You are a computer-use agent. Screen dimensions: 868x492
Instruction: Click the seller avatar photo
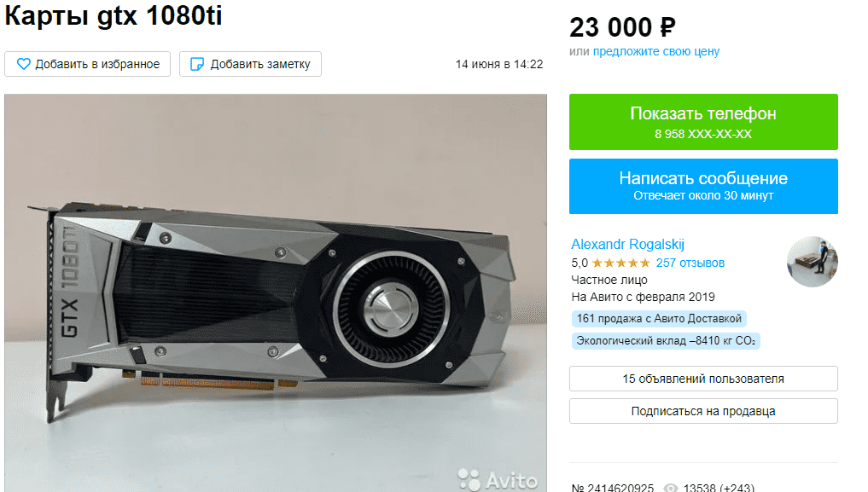812,262
